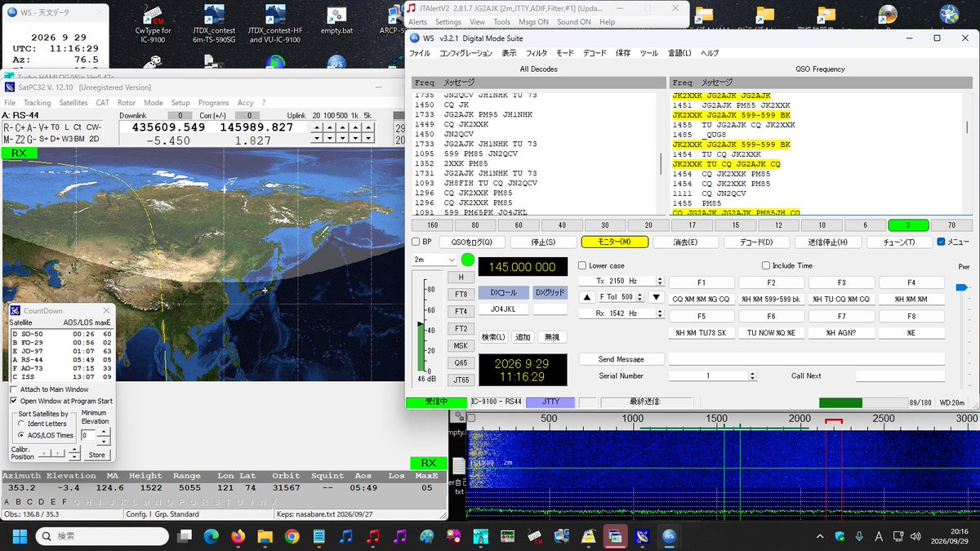Open Rotor menu in SatPC32
This screenshot has height=551, width=980.
pos(127,103)
